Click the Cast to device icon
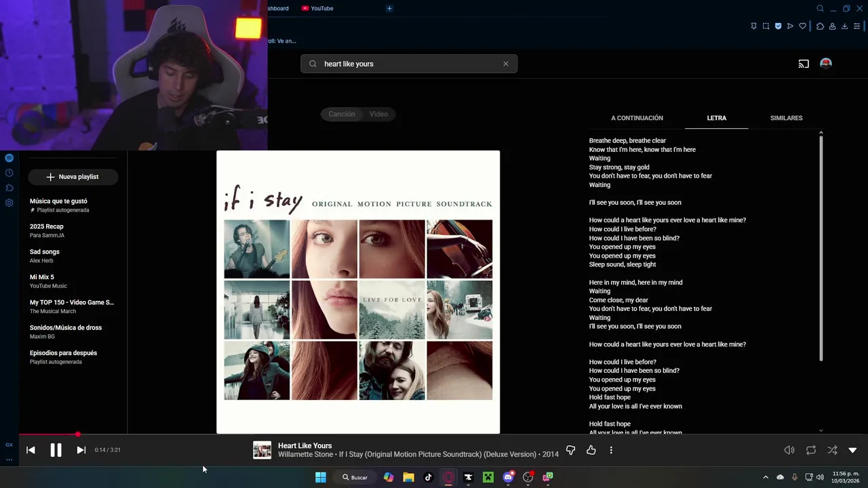Screen dimensions: 868x488 point(804,64)
